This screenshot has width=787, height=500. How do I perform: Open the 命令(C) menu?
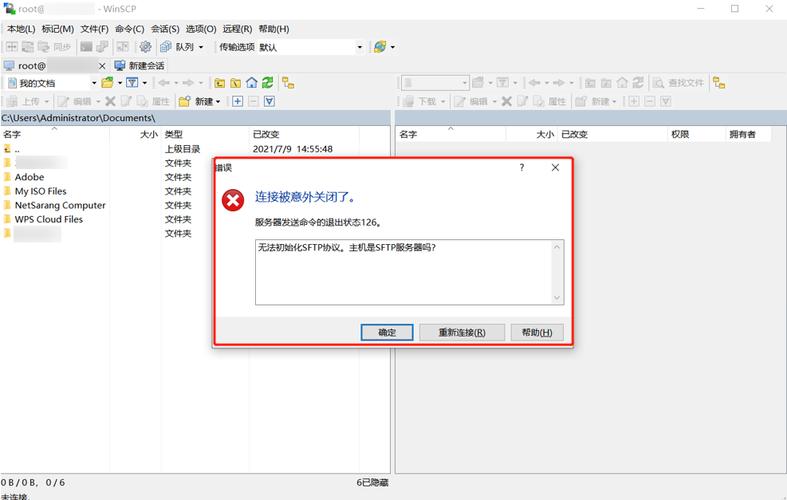(129, 29)
